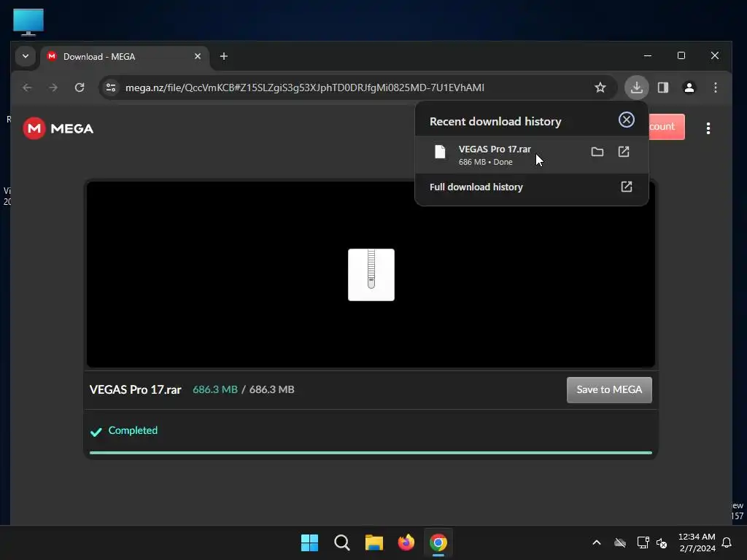Select the Download - MEGA tab
Image resolution: width=747 pixels, height=560 pixels.
125,57
